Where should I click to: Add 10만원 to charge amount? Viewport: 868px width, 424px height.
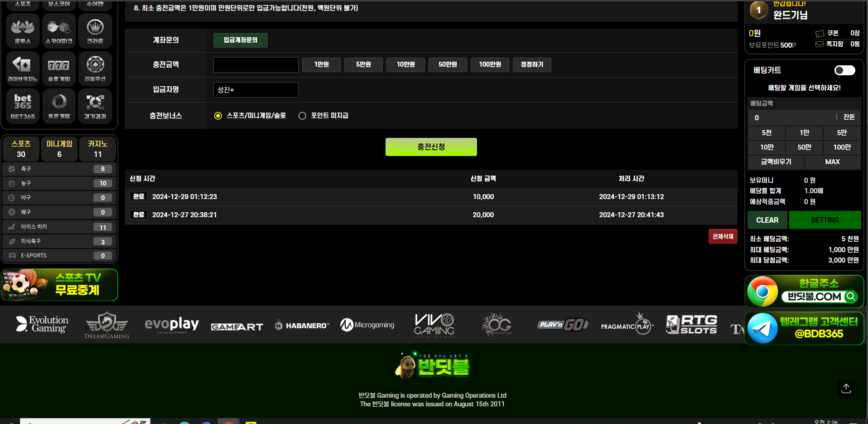(406, 64)
